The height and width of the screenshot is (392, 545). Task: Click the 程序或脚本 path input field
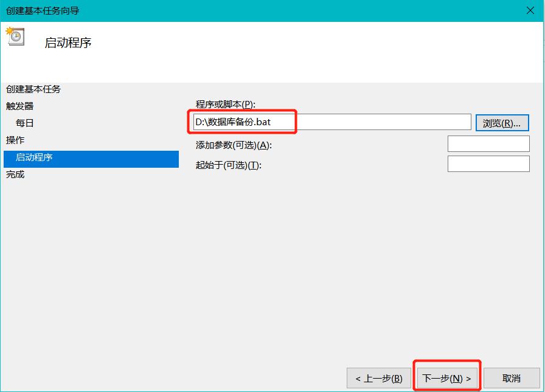(x=332, y=122)
